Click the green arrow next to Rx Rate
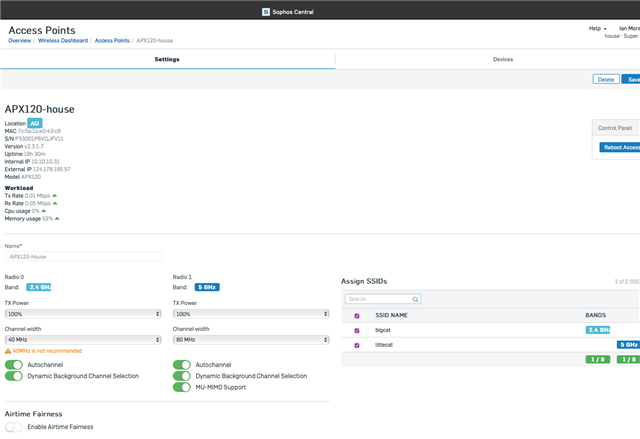The image size is (640, 439). click(55, 203)
